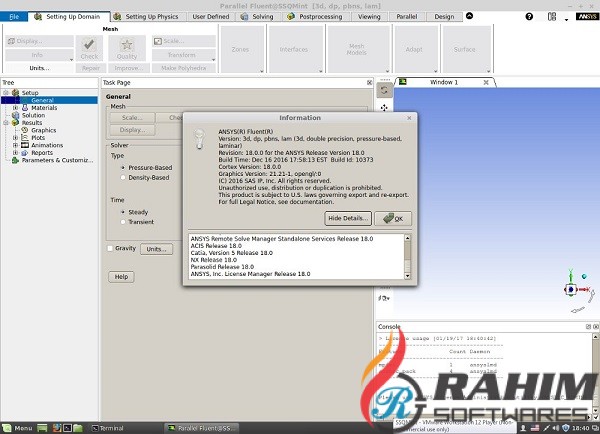Click the mesh Quality star icon
The width and height of the screenshot is (600, 434).
point(127,45)
